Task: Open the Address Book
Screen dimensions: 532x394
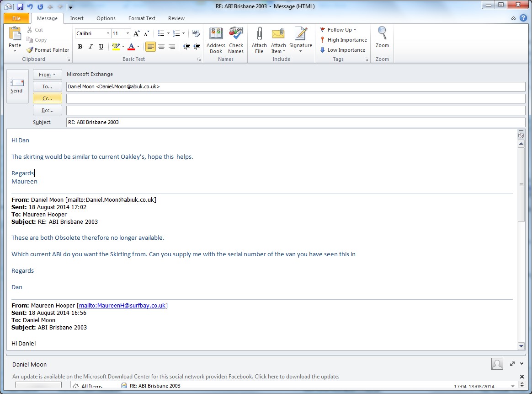Action: (216, 40)
